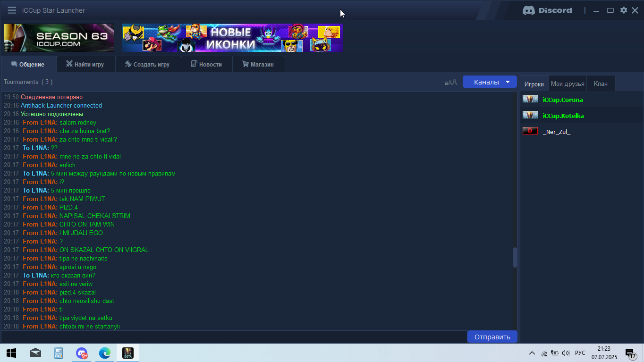Click the rank icon next to iCCup.Corona
This screenshot has width=644, height=362.
(x=530, y=99)
